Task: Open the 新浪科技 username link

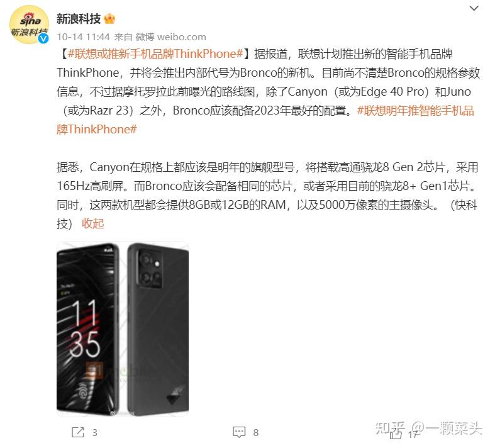Action: pyautogui.click(x=79, y=19)
